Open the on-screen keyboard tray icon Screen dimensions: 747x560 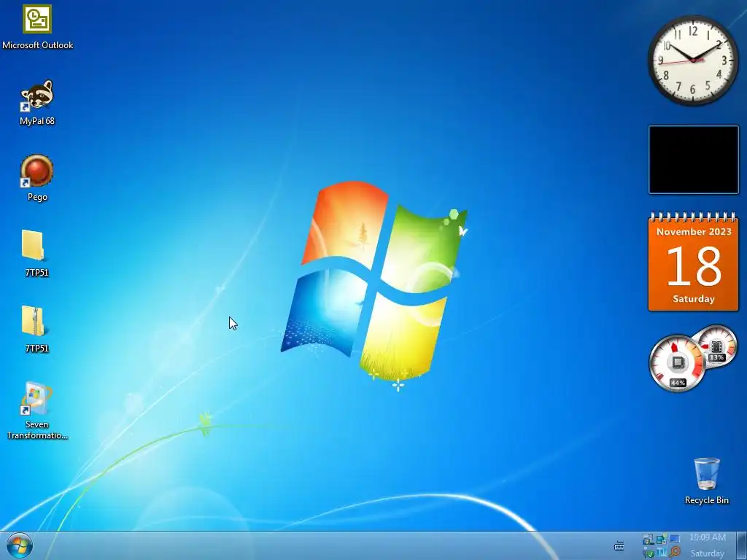(619, 545)
